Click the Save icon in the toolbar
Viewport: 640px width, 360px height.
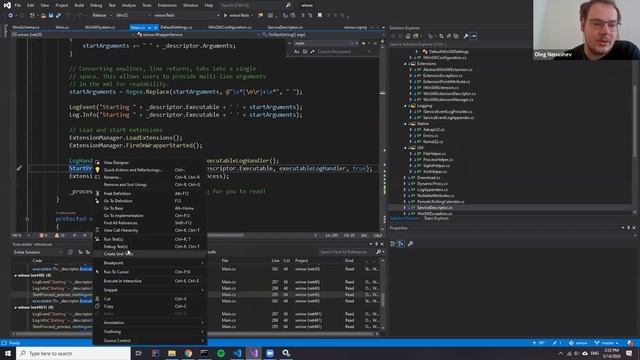pyautogui.click(x=51, y=16)
